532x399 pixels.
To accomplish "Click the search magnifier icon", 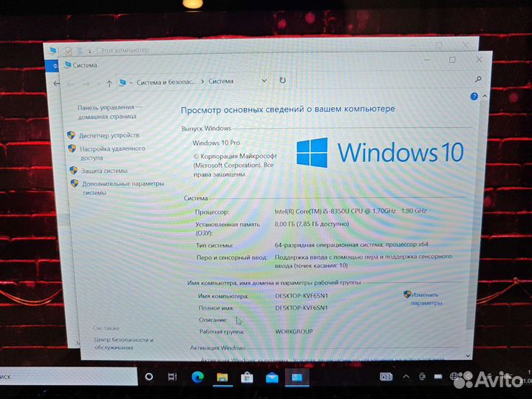I will [478, 79].
